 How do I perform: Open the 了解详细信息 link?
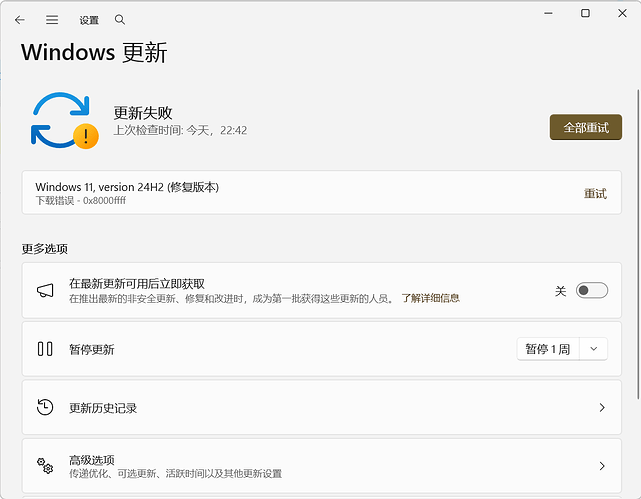tap(430, 298)
